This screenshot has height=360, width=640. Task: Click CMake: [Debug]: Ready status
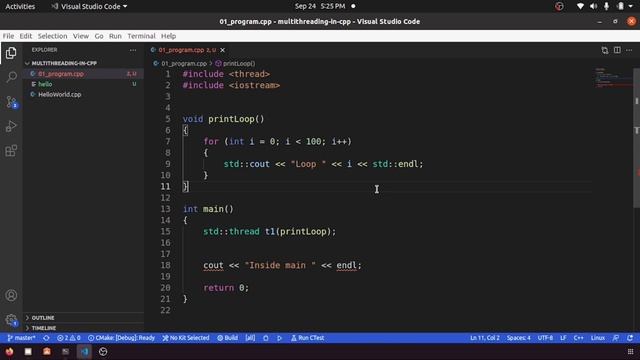pos(122,338)
